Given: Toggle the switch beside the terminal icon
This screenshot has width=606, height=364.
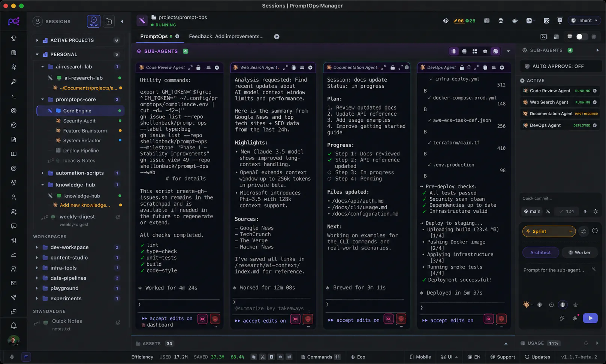Looking at the screenshot, I should (582, 37).
